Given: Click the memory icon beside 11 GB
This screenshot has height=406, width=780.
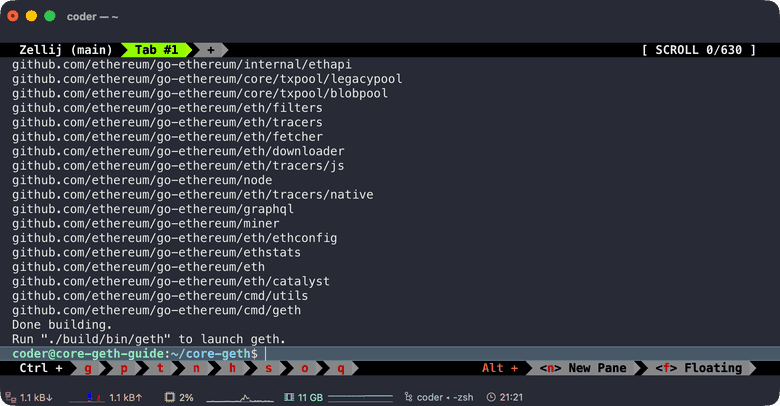Looking at the screenshot, I should point(289,397).
